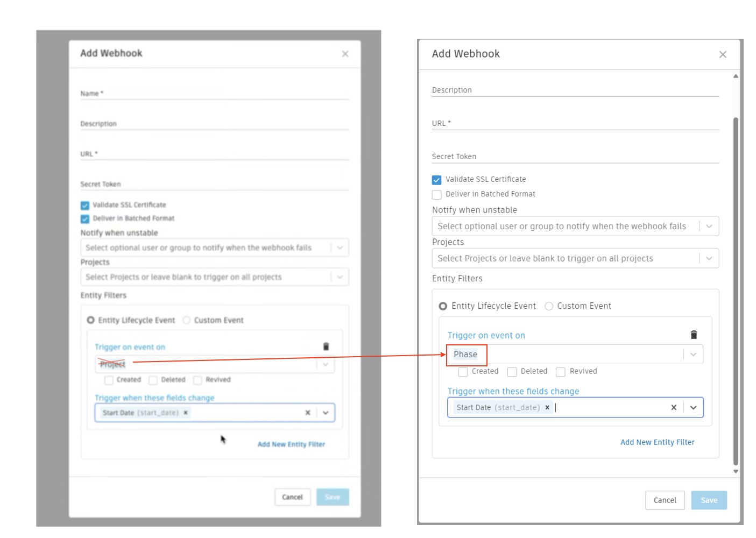Viewport: 756px width, 538px height.
Task: Click the x to clear fields in left dialog
Action: (307, 413)
